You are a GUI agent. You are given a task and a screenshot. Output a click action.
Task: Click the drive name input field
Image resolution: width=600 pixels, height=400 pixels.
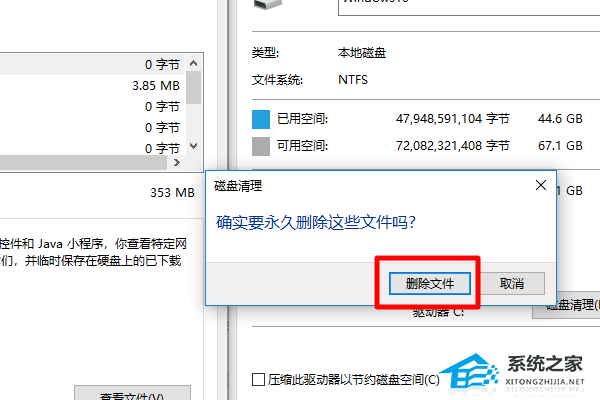tap(469, 7)
